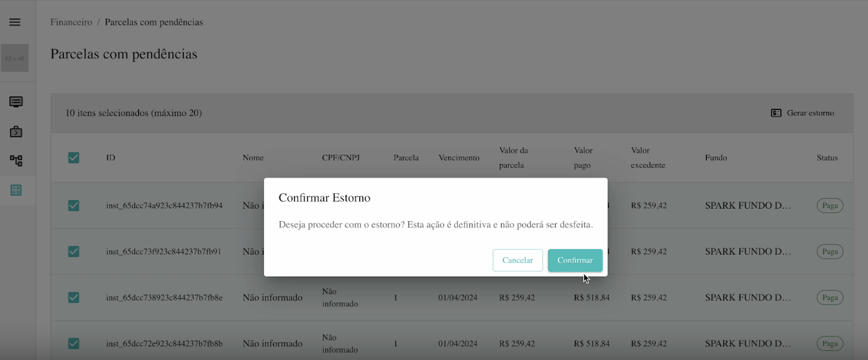Click Parcelas com pendências breadcrumb
The width and height of the screenshot is (868, 360).
[154, 22]
